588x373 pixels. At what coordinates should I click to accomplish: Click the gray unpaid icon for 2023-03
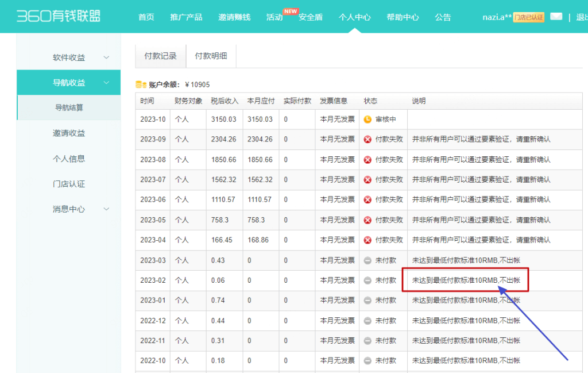click(x=367, y=260)
